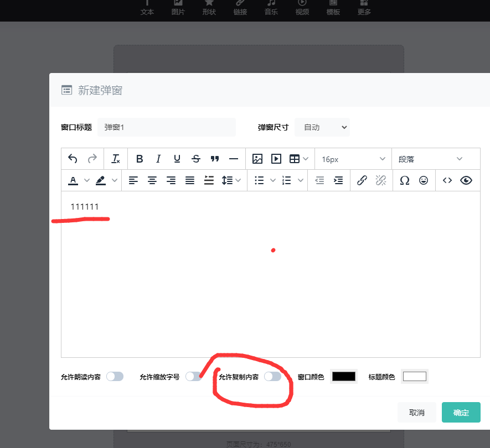Toggle bold text formatting

(140, 159)
